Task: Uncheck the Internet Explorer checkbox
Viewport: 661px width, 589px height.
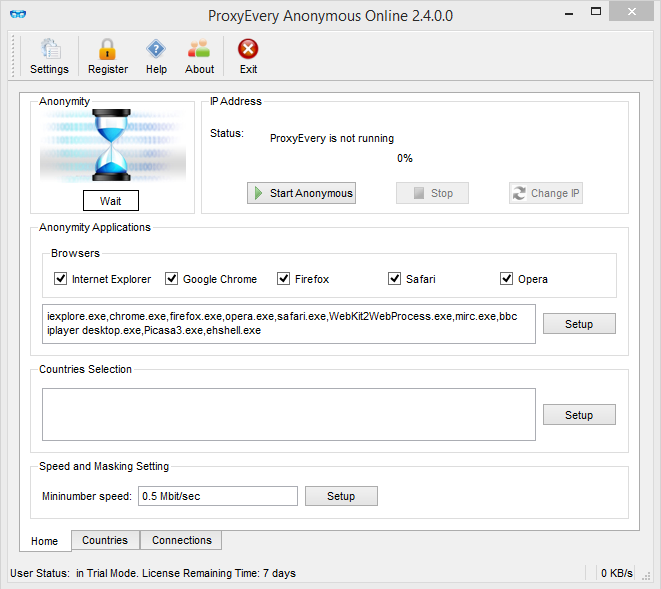Action: coord(60,279)
